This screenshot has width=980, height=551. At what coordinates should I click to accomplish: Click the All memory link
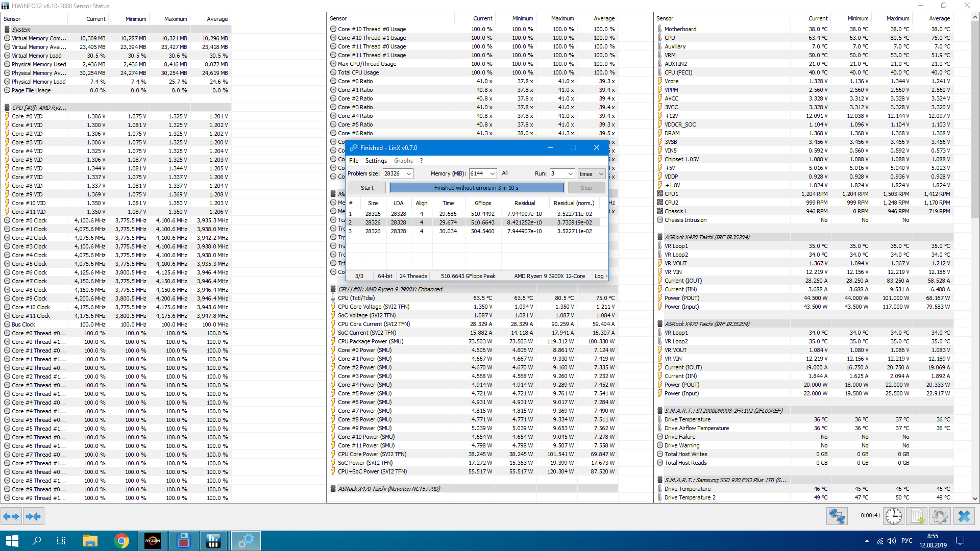(504, 173)
